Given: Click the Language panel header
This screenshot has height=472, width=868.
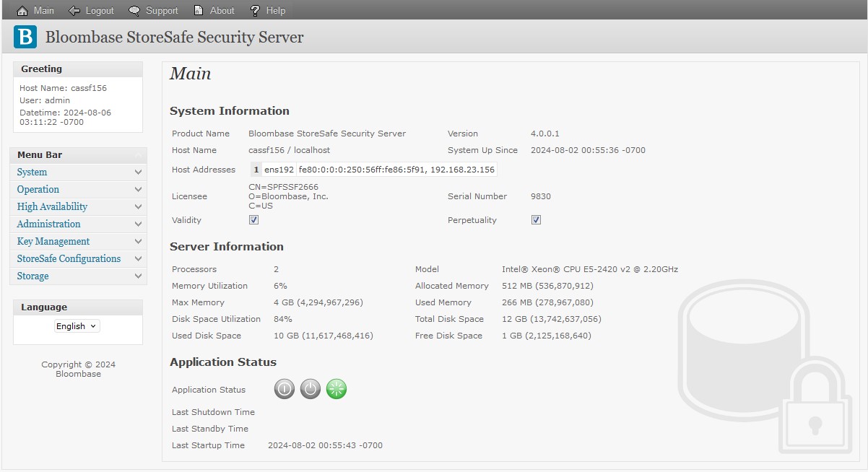Looking at the screenshot, I should tap(78, 307).
